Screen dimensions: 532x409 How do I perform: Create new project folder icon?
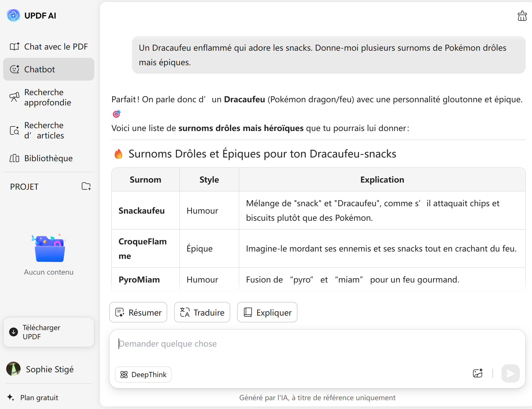[86, 186]
